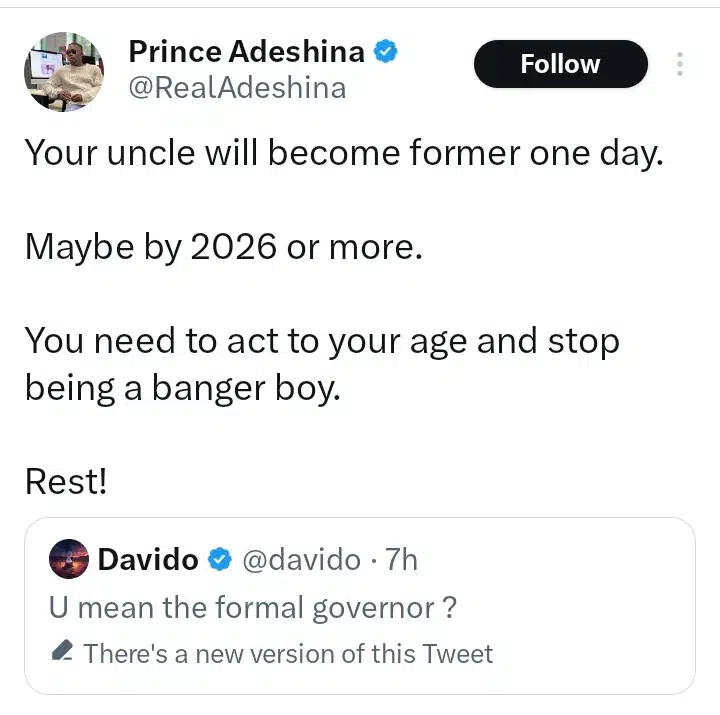
Task: Open Prince Adeshina's profile picture
Action: click(64, 71)
